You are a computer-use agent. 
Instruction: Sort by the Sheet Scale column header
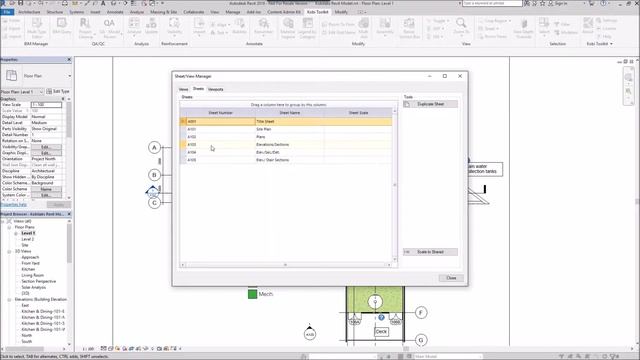click(358, 113)
